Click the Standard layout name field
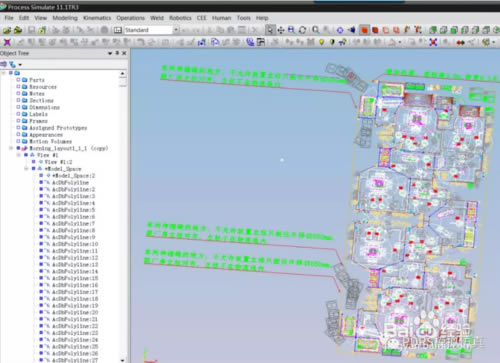500x363 pixels. [x=148, y=30]
